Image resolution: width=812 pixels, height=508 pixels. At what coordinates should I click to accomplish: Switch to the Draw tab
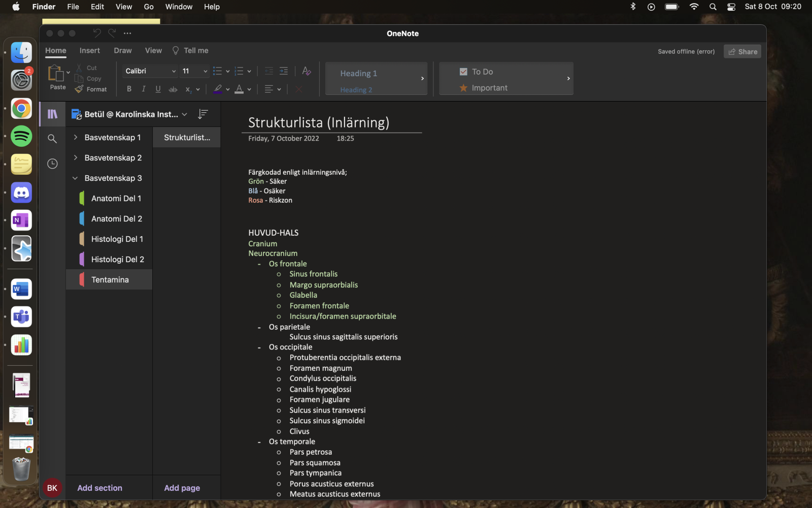tap(122, 50)
